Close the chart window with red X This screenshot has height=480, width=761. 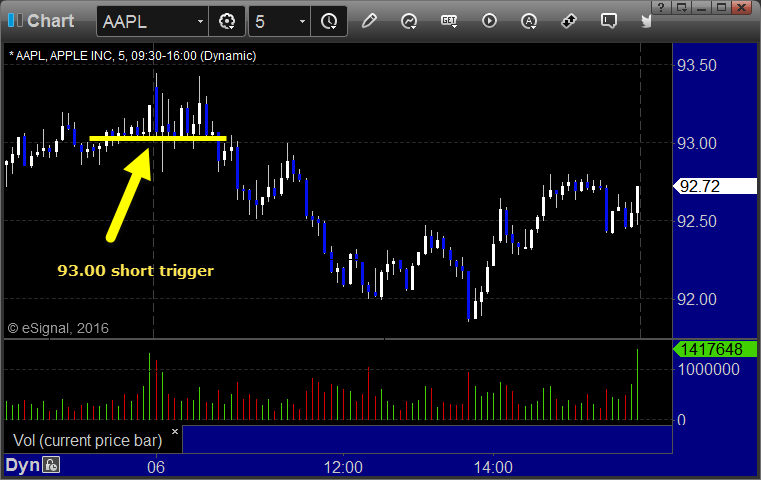point(742,7)
